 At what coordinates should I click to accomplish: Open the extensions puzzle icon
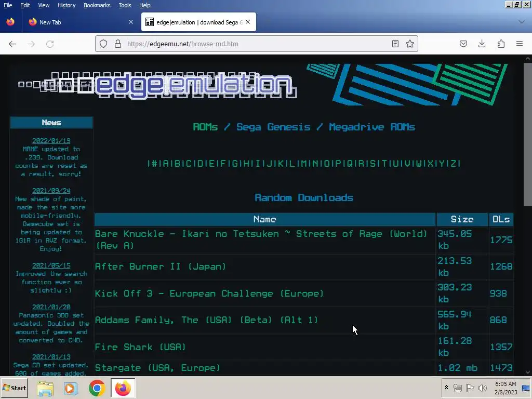[x=501, y=44]
